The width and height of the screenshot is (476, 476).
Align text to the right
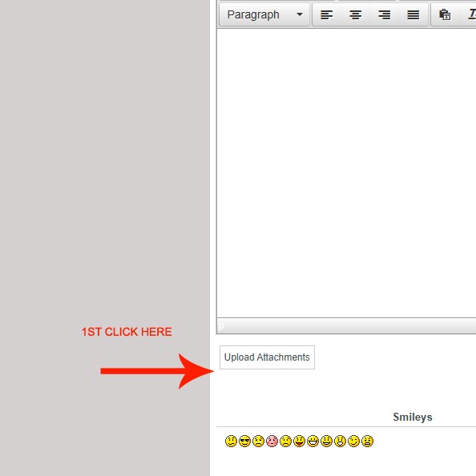coord(385,14)
